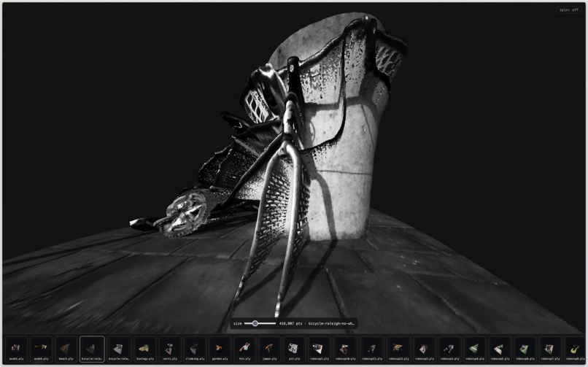Select the garden.ply thumbnail
Viewport: 588px width, 367px height.
coord(220,349)
